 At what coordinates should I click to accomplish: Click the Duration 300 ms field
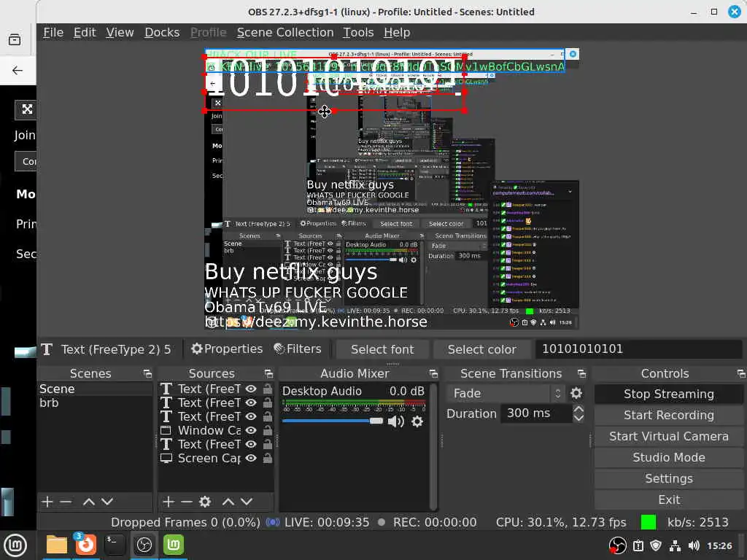(x=535, y=413)
